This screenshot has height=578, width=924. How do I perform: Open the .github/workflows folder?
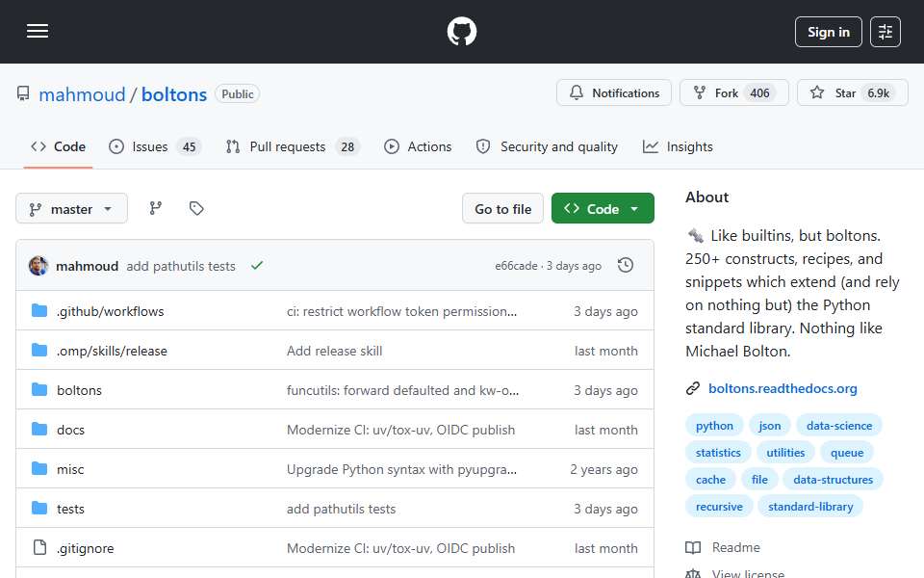(x=110, y=311)
